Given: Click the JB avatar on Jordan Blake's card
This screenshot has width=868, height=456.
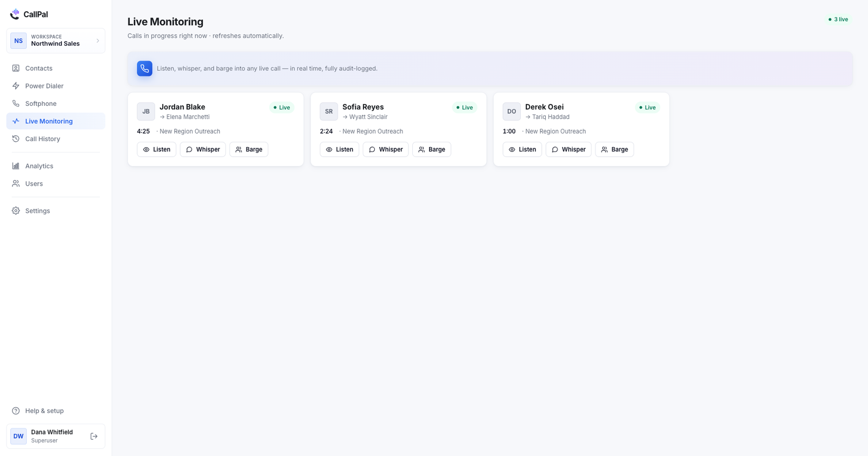Looking at the screenshot, I should click(146, 111).
